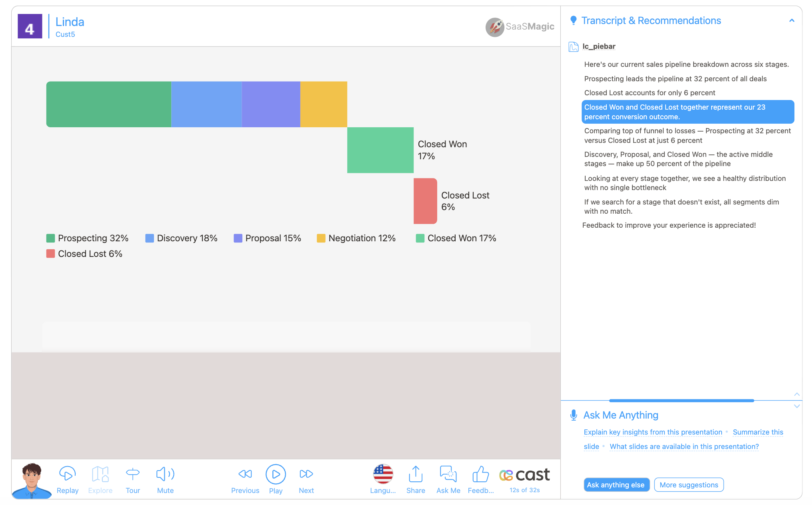Click the Ask anything else button
Image resolution: width=812 pixels, height=505 pixels.
tap(616, 485)
